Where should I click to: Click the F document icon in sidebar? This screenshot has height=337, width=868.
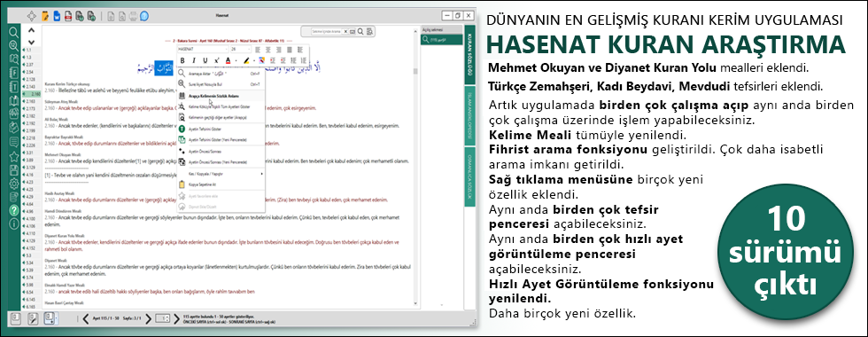[x=14, y=73]
